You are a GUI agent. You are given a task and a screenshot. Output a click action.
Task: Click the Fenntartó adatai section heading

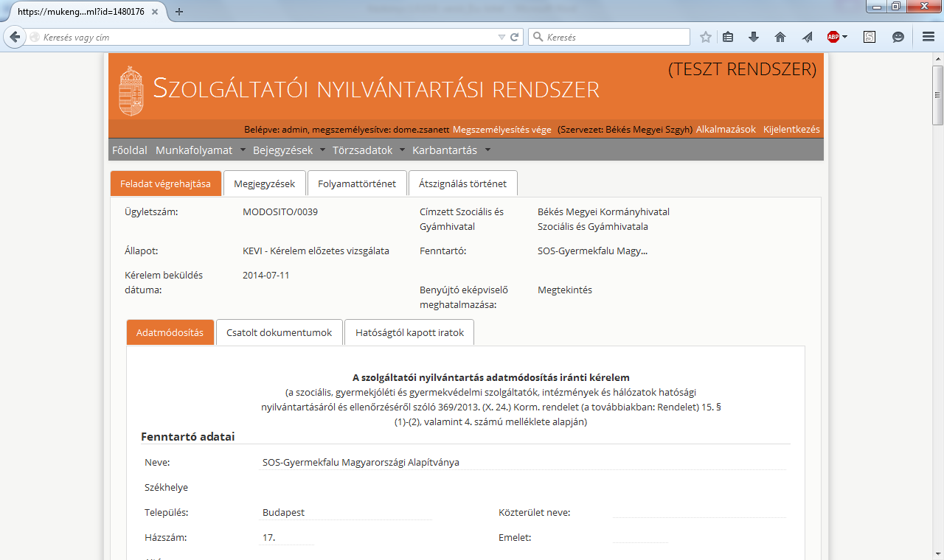(188, 436)
